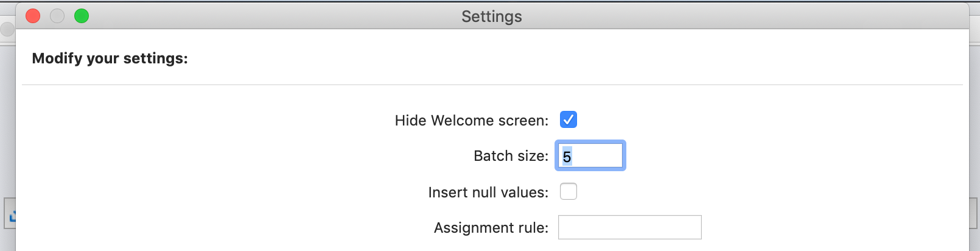Click the horizontal separator under the heading

492,85
